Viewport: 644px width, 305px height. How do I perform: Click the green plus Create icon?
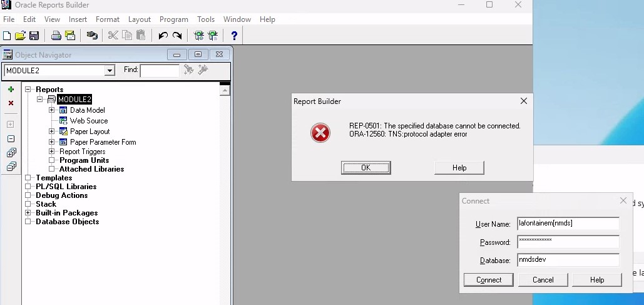11,90
